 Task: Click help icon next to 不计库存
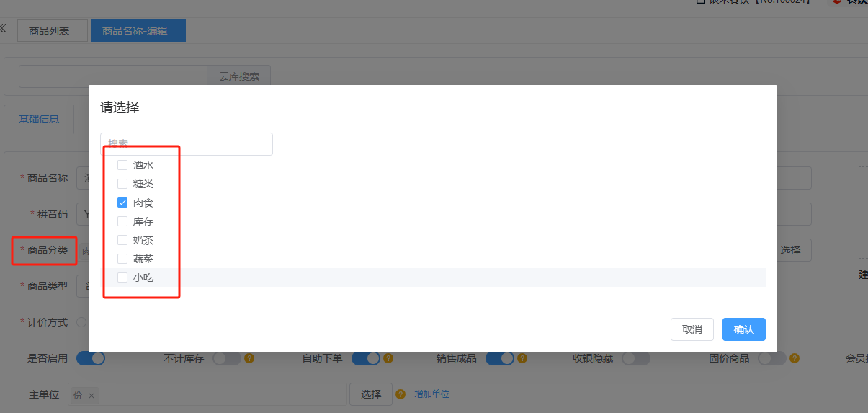point(249,358)
